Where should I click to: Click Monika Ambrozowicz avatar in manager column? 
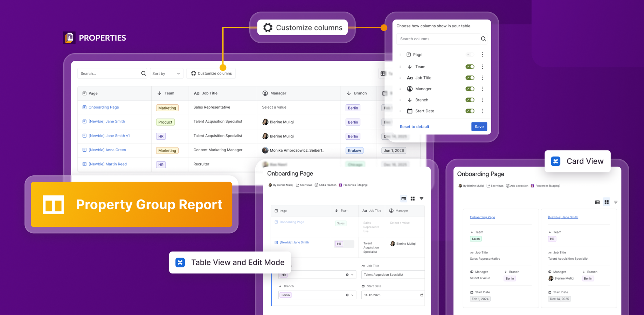pos(265,150)
